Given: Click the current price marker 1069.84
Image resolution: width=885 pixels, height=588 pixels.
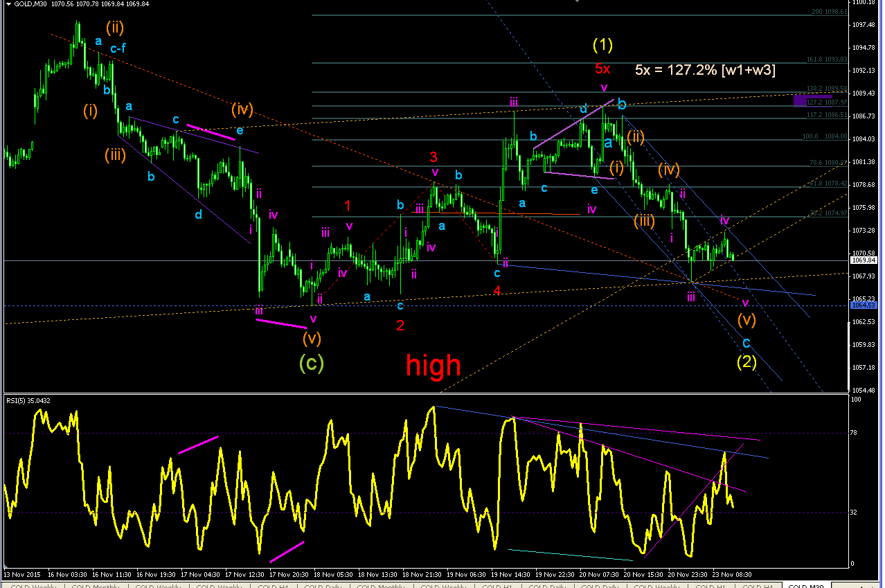Looking at the screenshot, I should 863,260.
